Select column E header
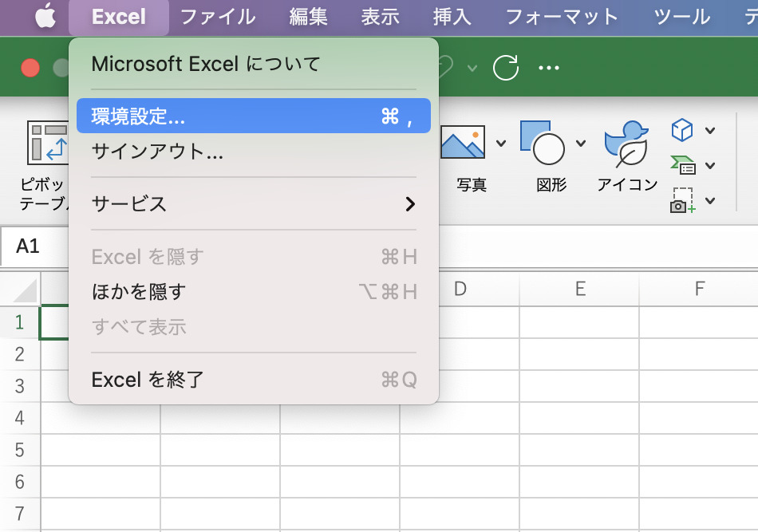Viewport: 758px width, 532px height. click(x=579, y=289)
